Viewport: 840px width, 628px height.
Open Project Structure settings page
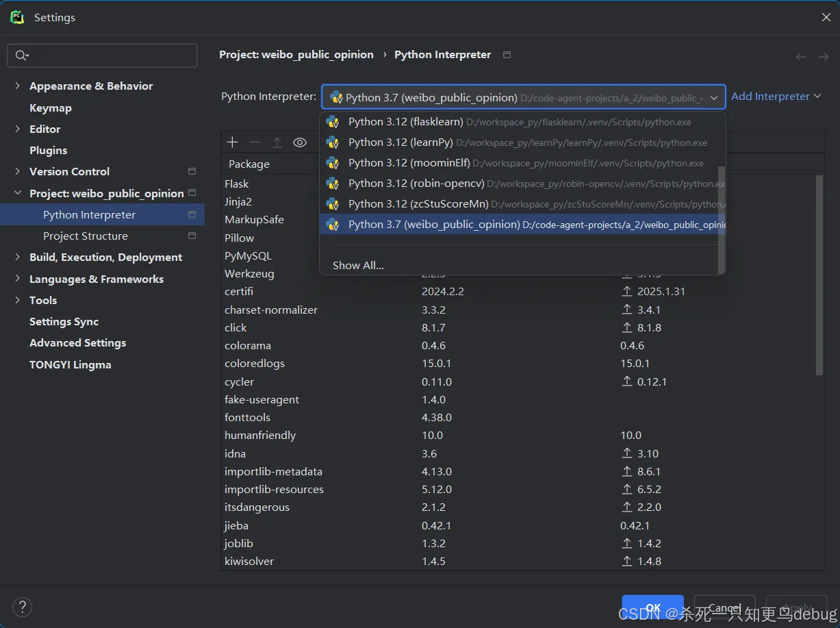click(x=86, y=236)
